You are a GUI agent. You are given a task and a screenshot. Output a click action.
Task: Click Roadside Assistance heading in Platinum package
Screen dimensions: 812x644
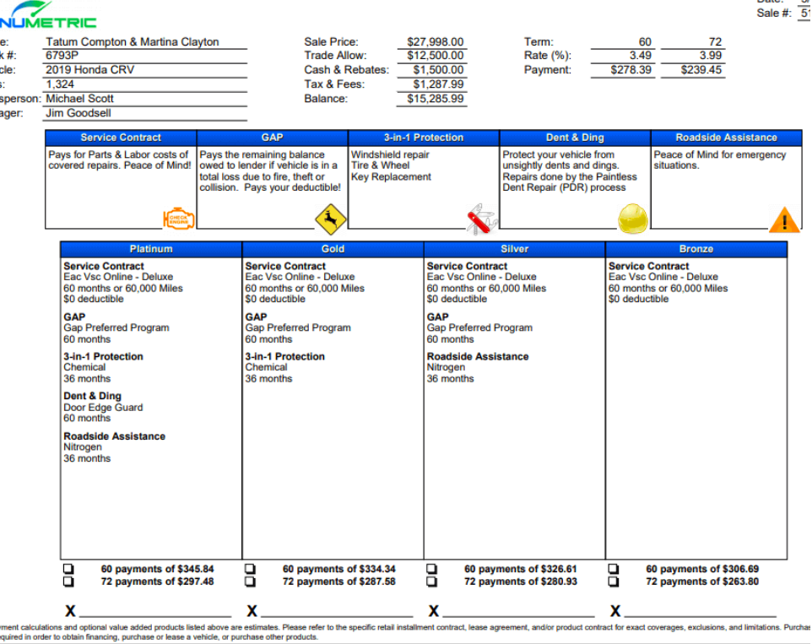tap(115, 436)
